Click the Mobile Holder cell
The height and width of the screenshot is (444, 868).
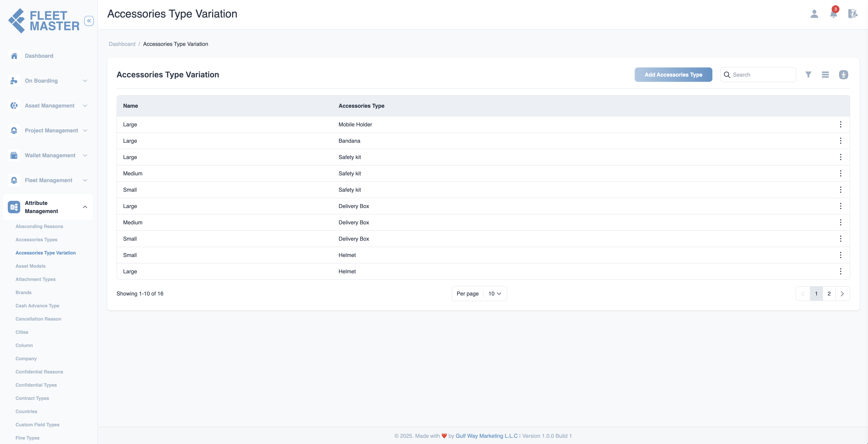[x=355, y=124]
